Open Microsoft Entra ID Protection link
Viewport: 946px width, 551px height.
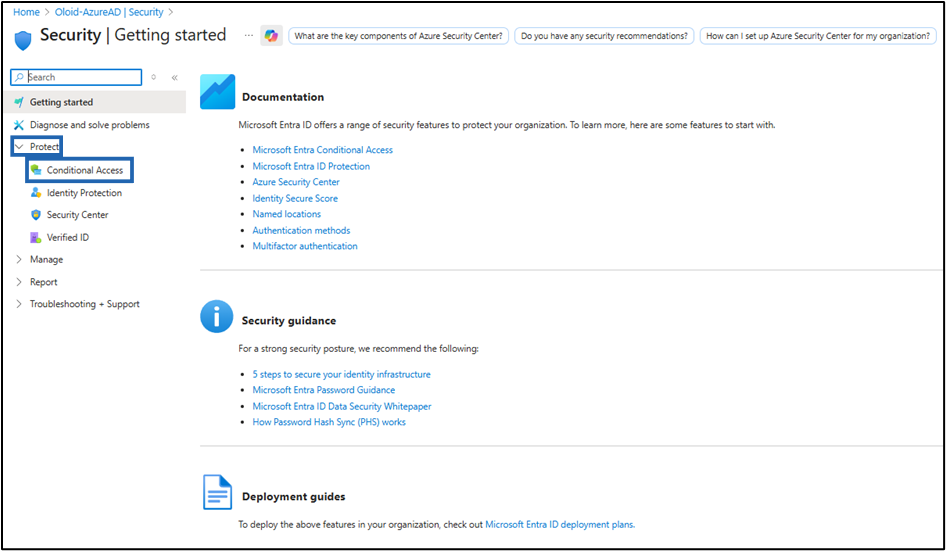311,166
